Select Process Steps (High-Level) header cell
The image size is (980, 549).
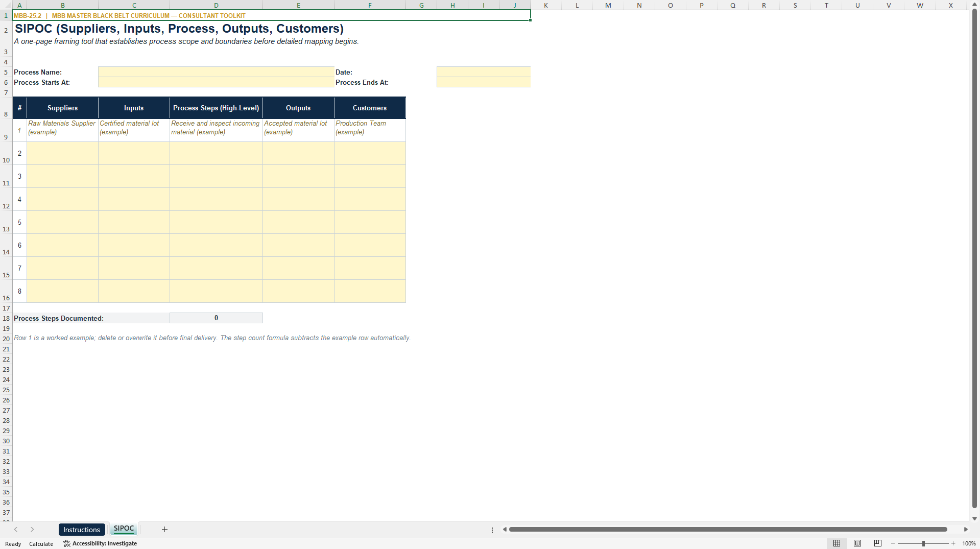coord(216,108)
